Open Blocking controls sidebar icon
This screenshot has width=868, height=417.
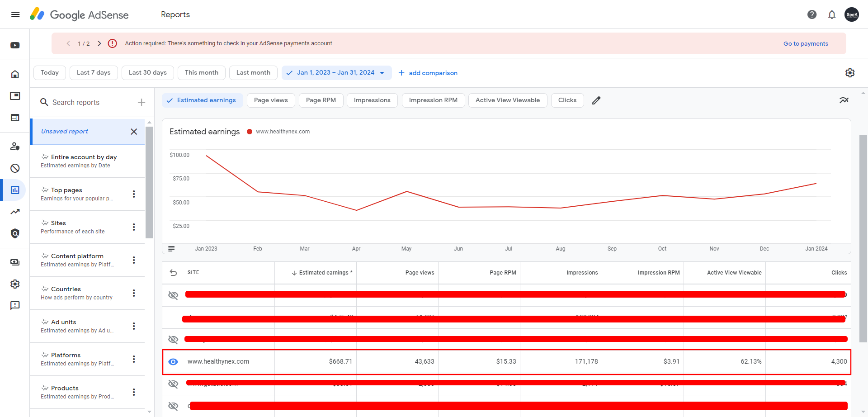[x=15, y=168]
